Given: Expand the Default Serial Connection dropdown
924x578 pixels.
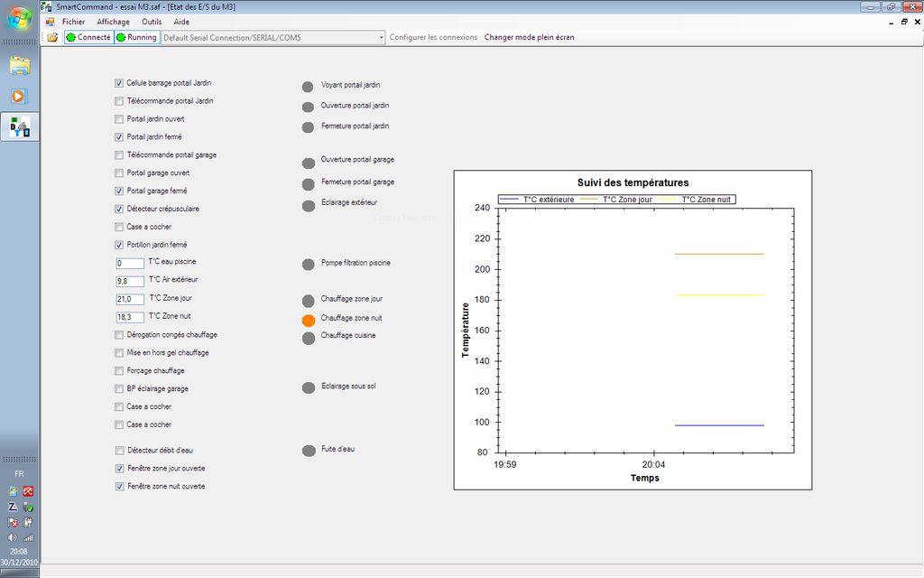Looking at the screenshot, I should tap(380, 37).
